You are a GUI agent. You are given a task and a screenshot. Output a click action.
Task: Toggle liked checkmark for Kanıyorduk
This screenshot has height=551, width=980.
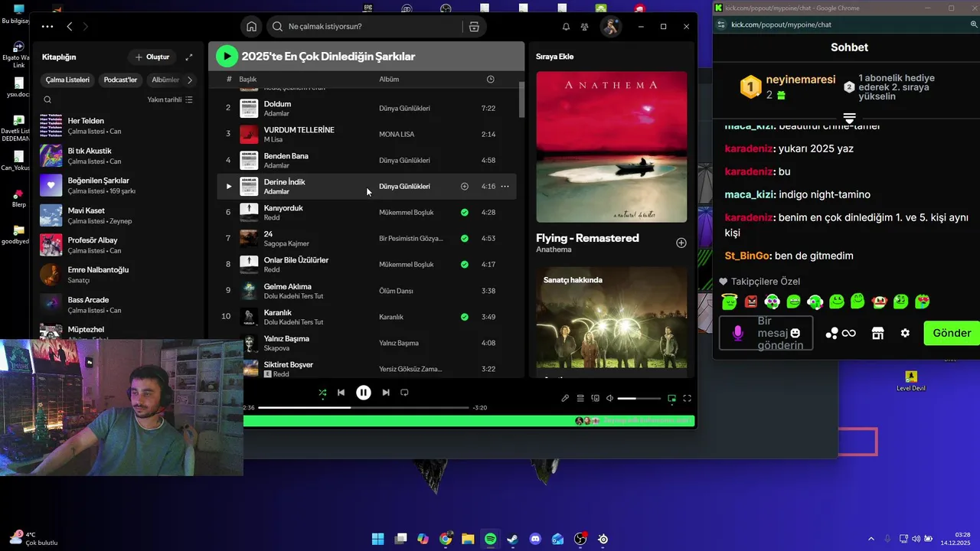click(465, 213)
